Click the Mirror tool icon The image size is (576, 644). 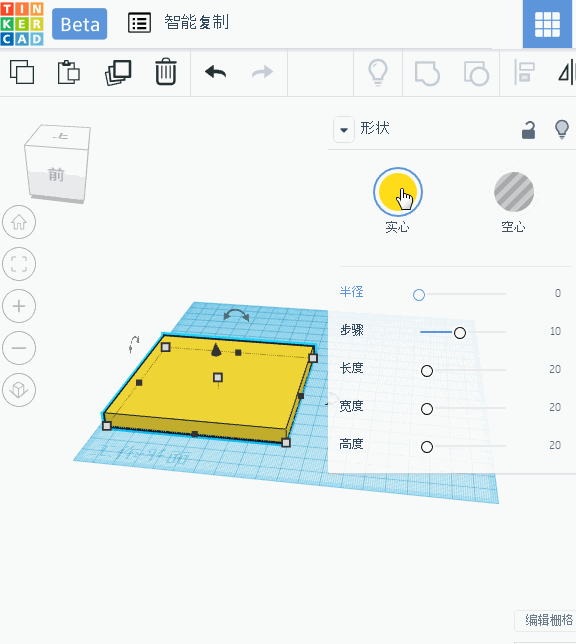[x=567, y=72]
